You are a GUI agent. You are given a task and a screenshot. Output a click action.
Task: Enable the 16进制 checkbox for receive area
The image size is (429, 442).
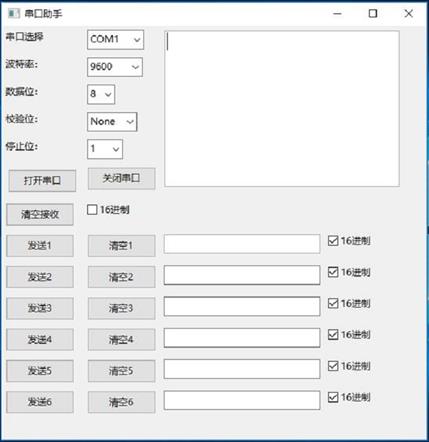tap(92, 210)
